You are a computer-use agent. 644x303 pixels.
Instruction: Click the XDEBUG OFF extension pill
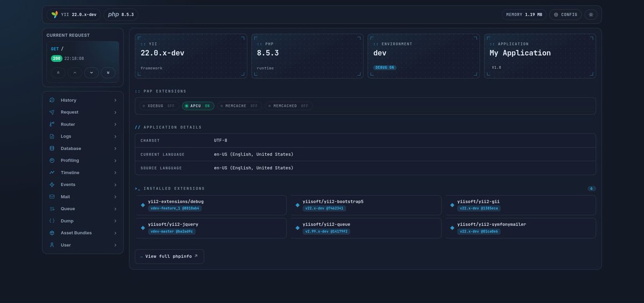point(159,106)
